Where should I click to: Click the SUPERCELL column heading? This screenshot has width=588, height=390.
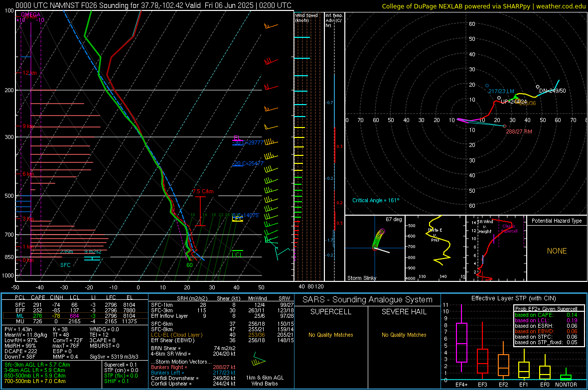[x=331, y=312]
